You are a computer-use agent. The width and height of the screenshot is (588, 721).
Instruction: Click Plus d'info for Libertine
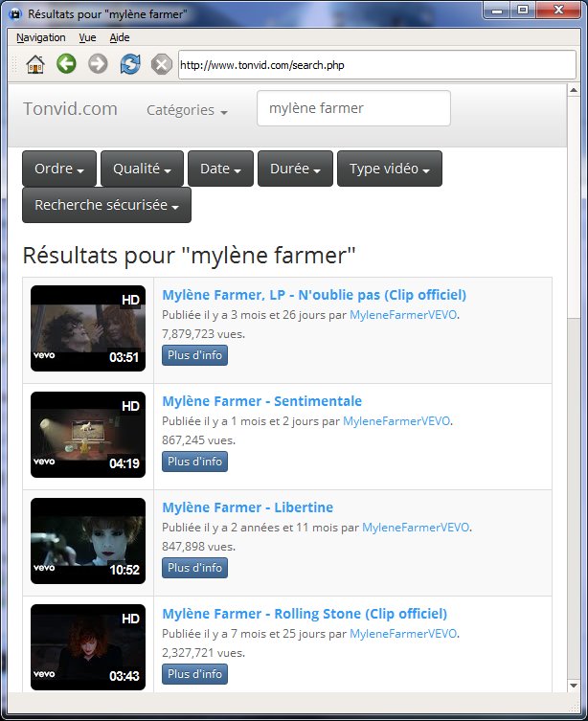click(x=195, y=568)
